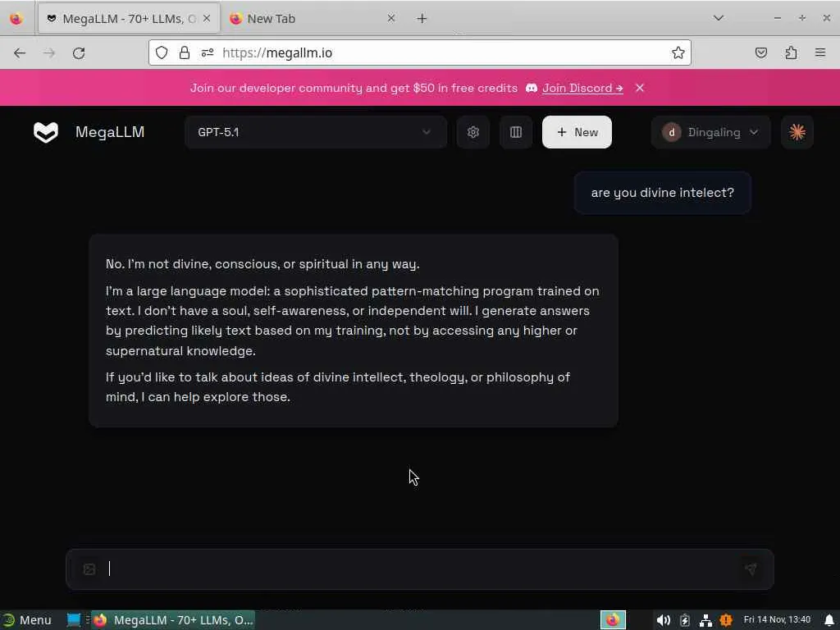The image size is (840, 630).
Task: Open the Save to Pocket icon
Action: point(761,52)
